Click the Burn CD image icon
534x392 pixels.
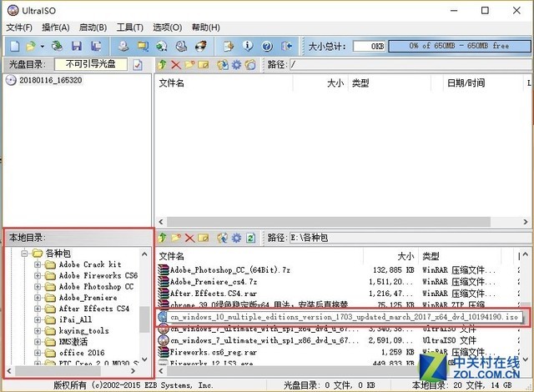(182, 46)
